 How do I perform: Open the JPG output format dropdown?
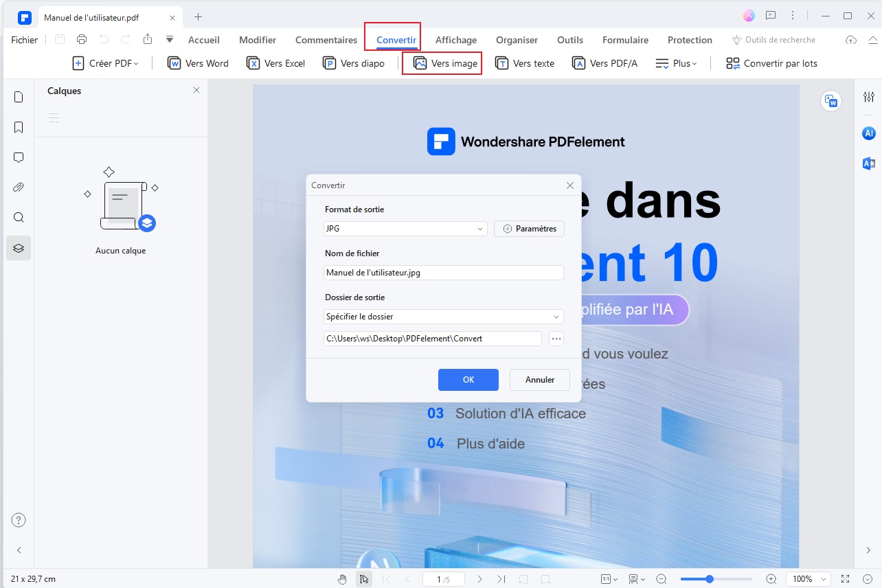click(405, 229)
